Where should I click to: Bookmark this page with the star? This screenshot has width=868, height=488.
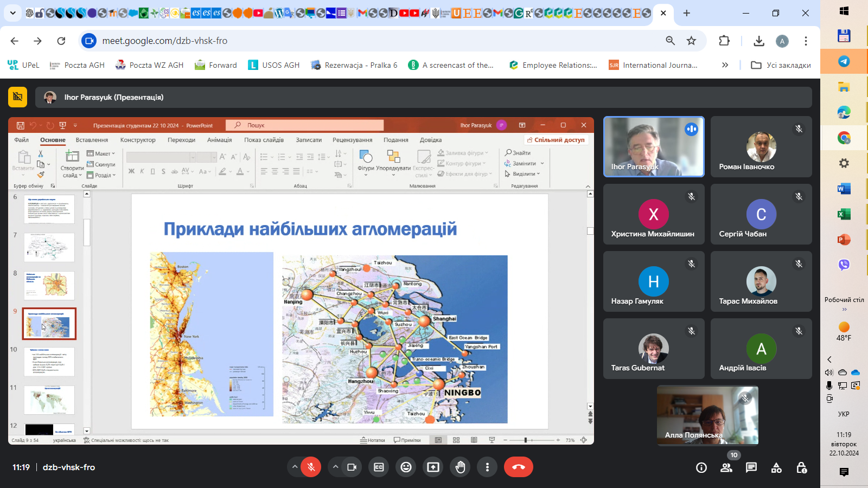691,41
